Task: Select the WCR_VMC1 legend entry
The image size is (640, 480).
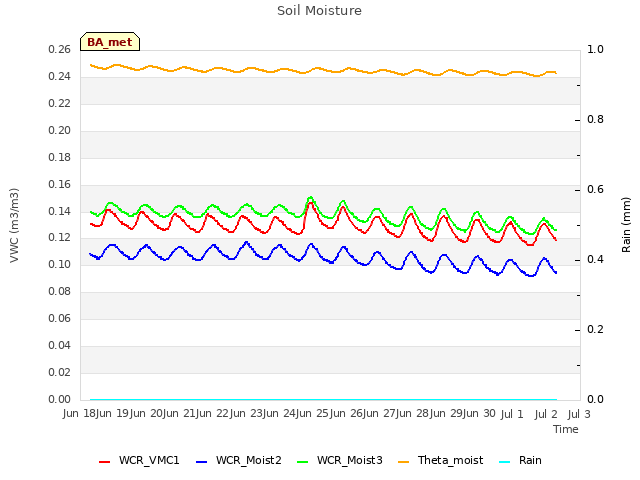Action: pyautogui.click(x=139, y=460)
